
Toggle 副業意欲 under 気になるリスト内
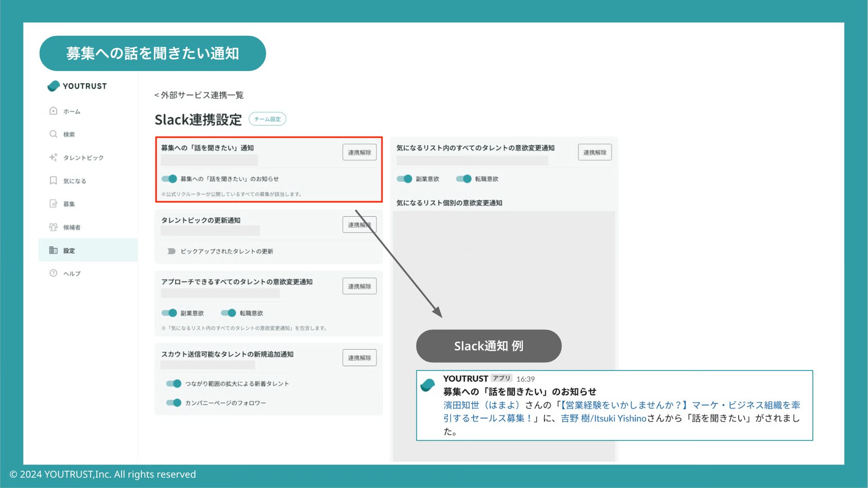(405, 179)
